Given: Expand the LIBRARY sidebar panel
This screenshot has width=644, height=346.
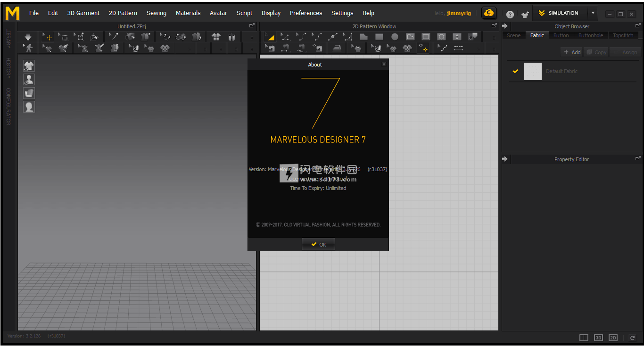Looking at the screenshot, I should pyautogui.click(x=8, y=38).
